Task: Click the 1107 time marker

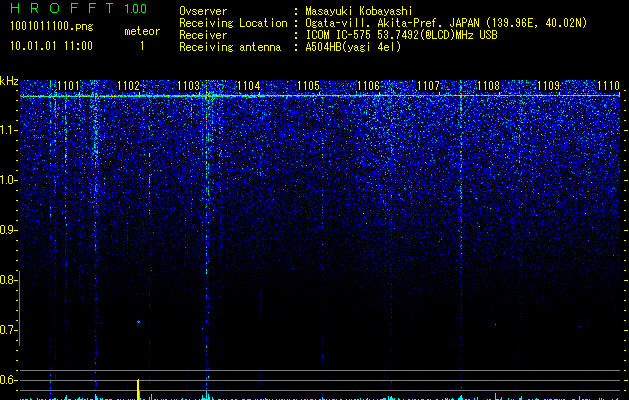Action: (x=428, y=85)
